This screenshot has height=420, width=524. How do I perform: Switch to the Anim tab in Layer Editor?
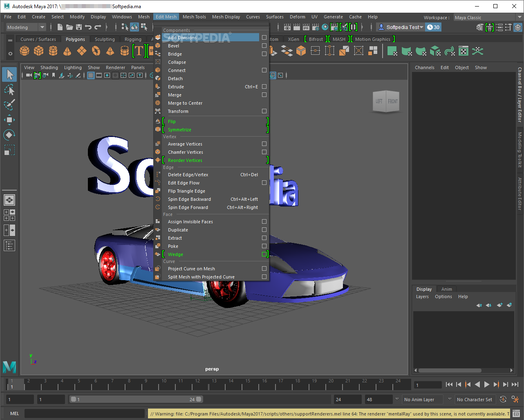click(x=447, y=289)
